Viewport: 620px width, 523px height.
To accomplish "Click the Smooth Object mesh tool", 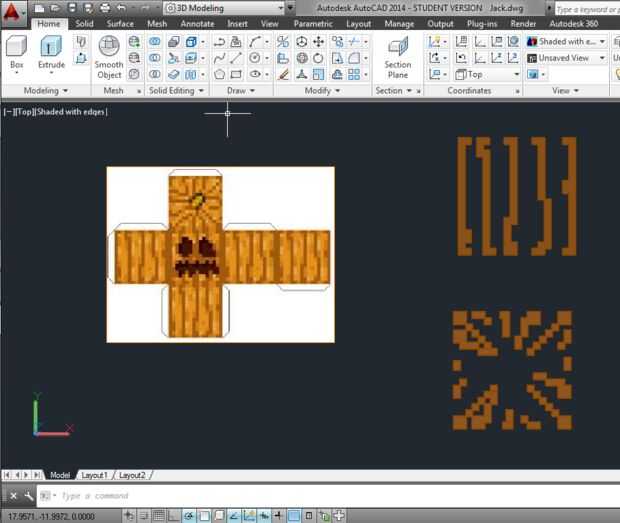I will 109,57.
